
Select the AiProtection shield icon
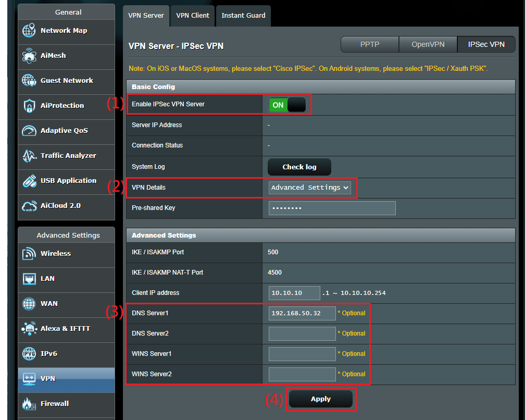[29, 106]
